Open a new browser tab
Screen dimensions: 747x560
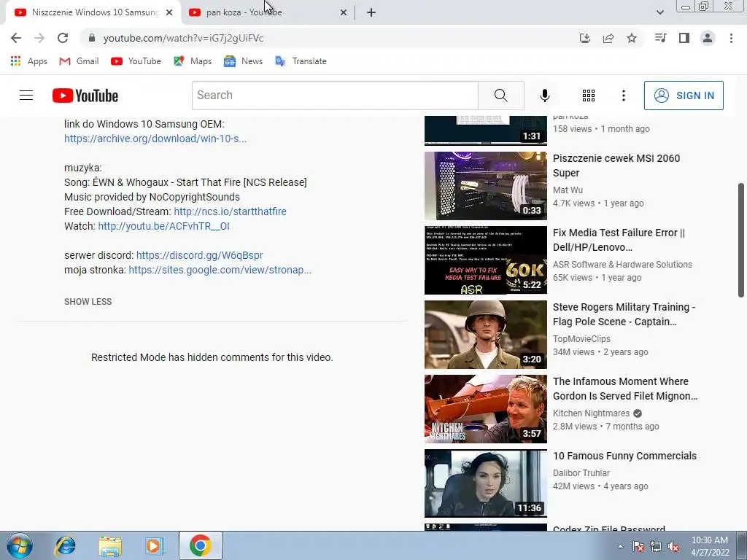click(371, 12)
